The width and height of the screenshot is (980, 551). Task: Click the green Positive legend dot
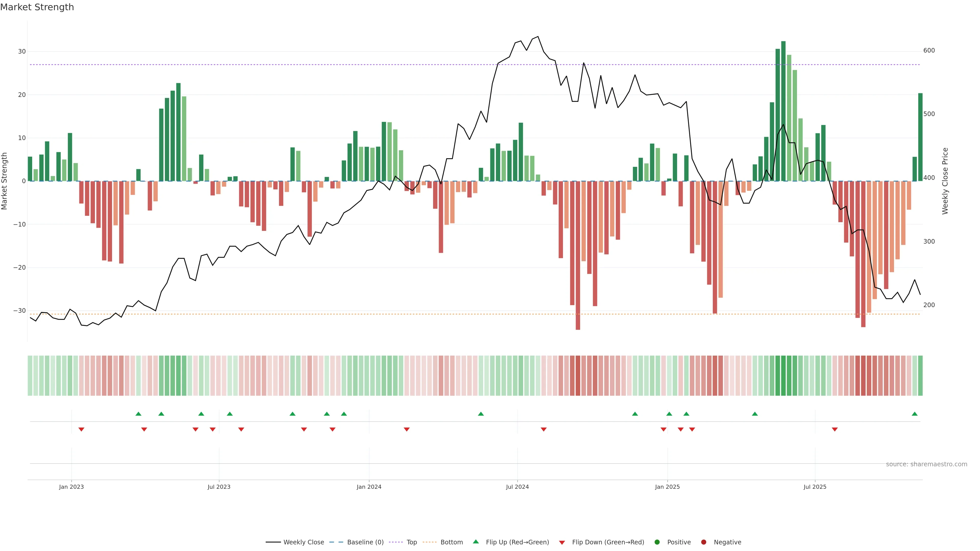tap(657, 542)
